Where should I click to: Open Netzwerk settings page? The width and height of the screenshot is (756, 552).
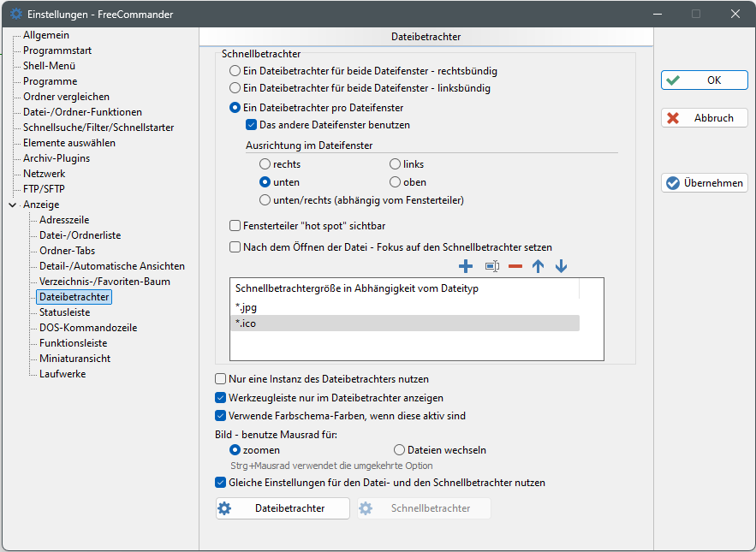(44, 174)
